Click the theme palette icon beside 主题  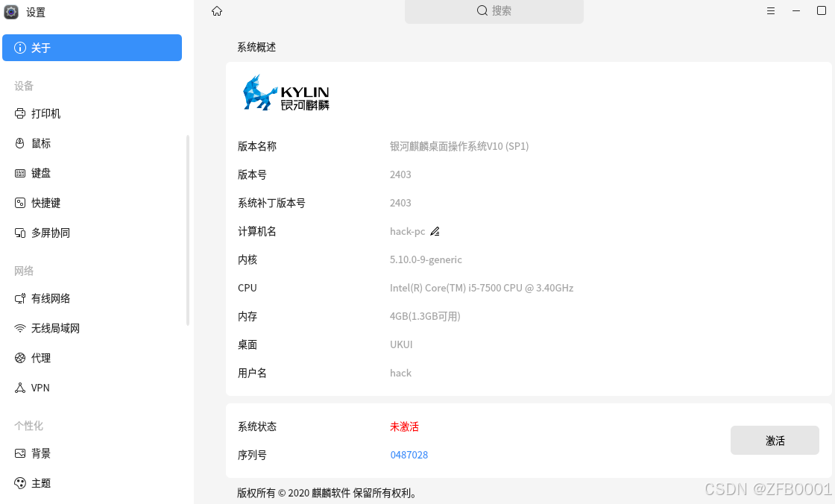click(x=19, y=483)
